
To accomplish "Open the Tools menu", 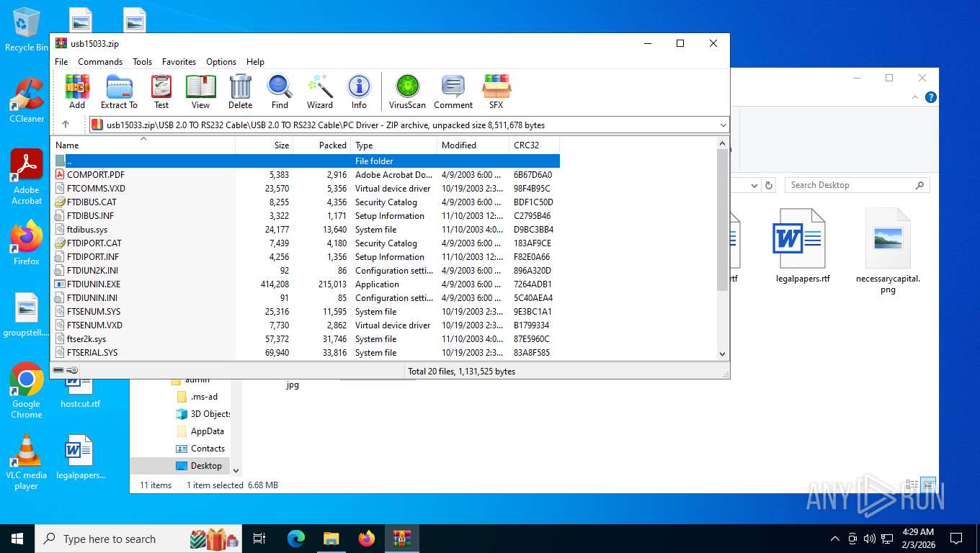I will tap(142, 62).
